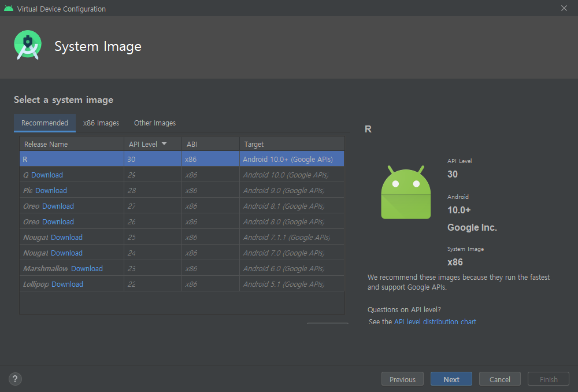Screen dimensions: 578x392
Task: Click API level 29 cell
Action: (x=153, y=175)
